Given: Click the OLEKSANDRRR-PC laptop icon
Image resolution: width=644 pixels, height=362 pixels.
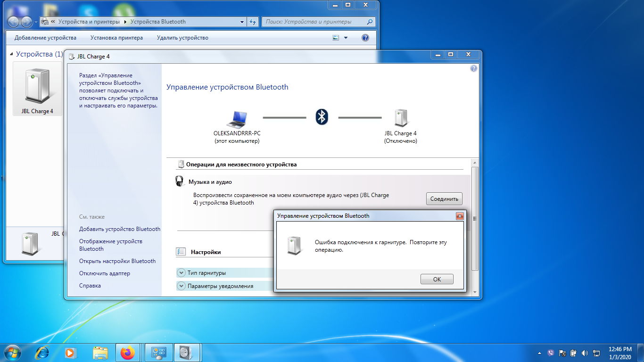Looking at the screenshot, I should [x=237, y=119].
